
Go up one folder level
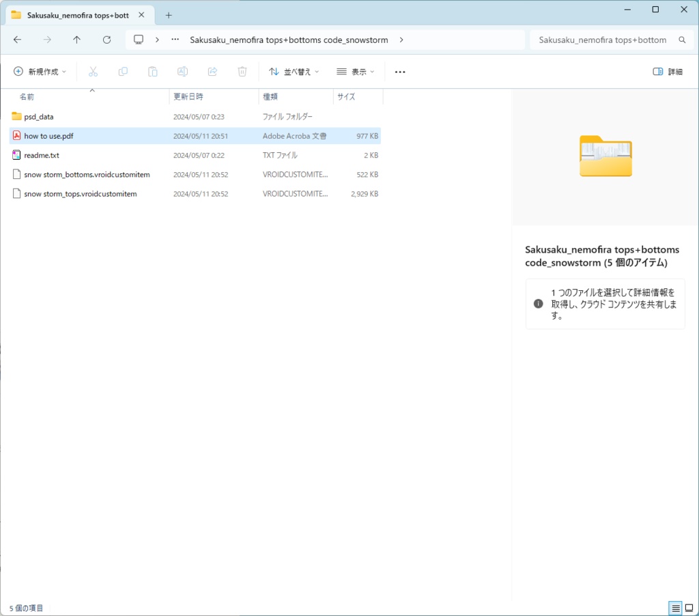[x=76, y=40]
